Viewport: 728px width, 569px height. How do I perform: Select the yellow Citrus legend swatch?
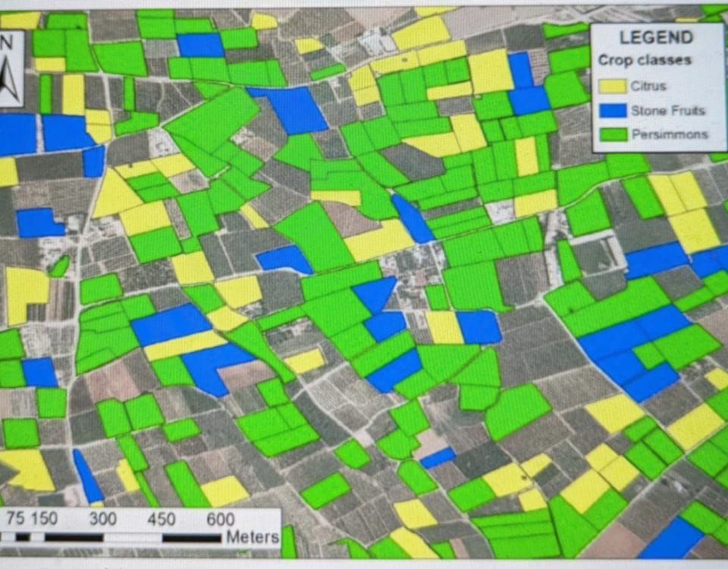pos(613,86)
